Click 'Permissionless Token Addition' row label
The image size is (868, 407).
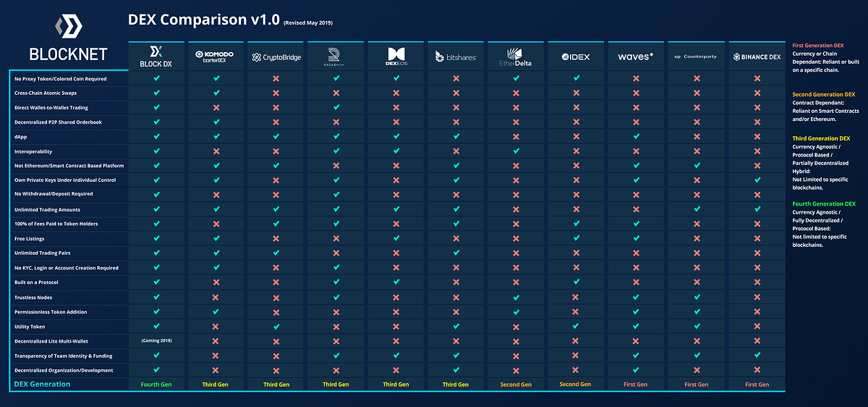tap(51, 312)
